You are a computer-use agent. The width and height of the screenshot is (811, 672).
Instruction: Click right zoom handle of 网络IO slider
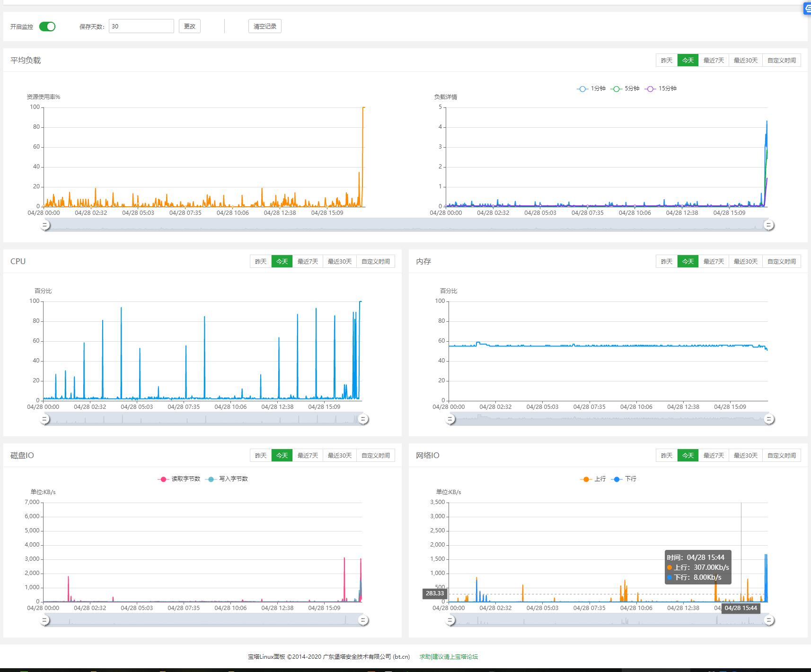point(769,620)
